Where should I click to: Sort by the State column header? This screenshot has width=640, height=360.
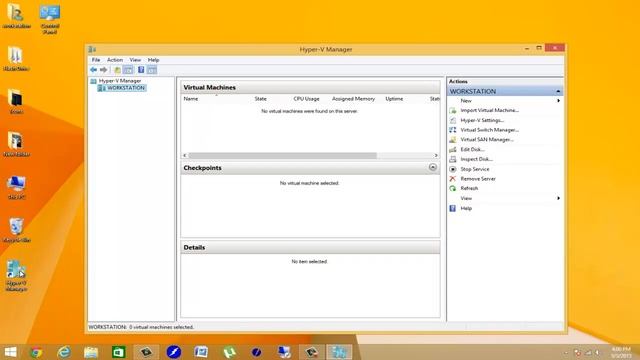coord(260,99)
